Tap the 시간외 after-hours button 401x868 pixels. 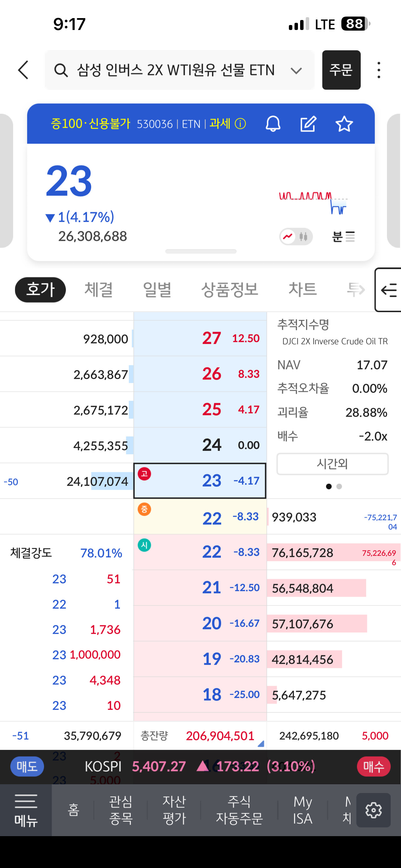(x=332, y=464)
